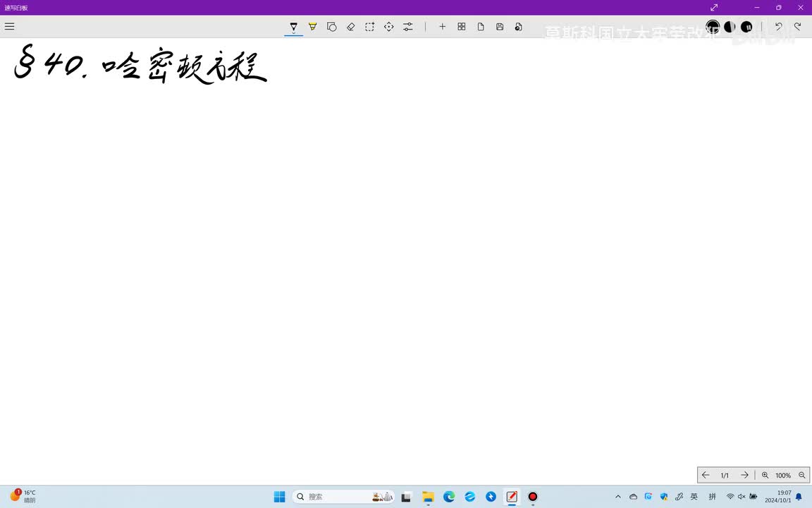Select the pen tool
This screenshot has height=508, width=812.
point(294,26)
